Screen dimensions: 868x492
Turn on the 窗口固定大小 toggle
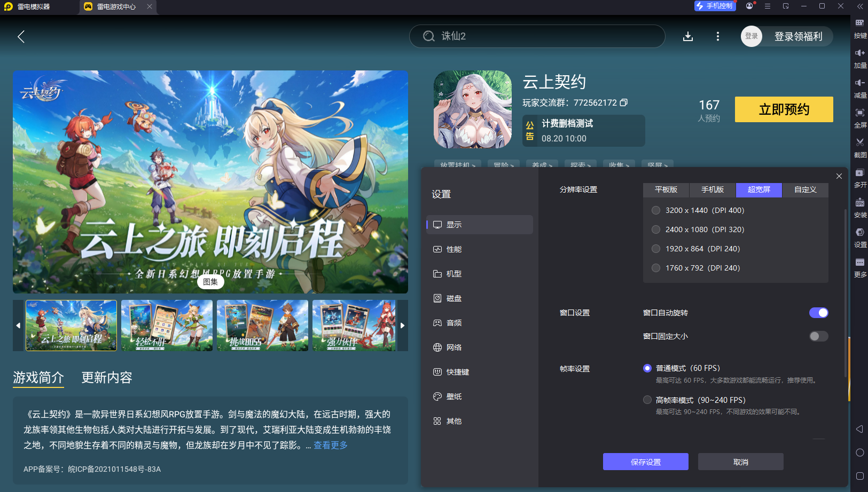click(818, 336)
